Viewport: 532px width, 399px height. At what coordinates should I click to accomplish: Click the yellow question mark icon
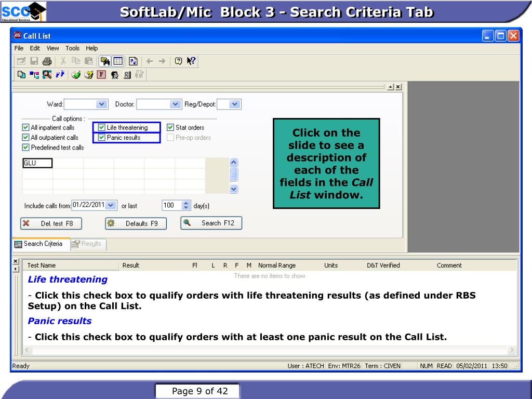89,75
